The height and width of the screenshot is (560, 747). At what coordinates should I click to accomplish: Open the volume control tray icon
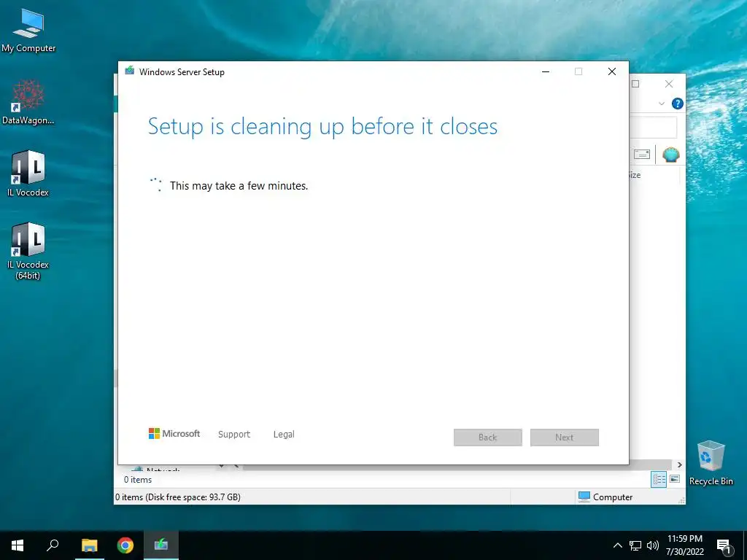coord(653,545)
